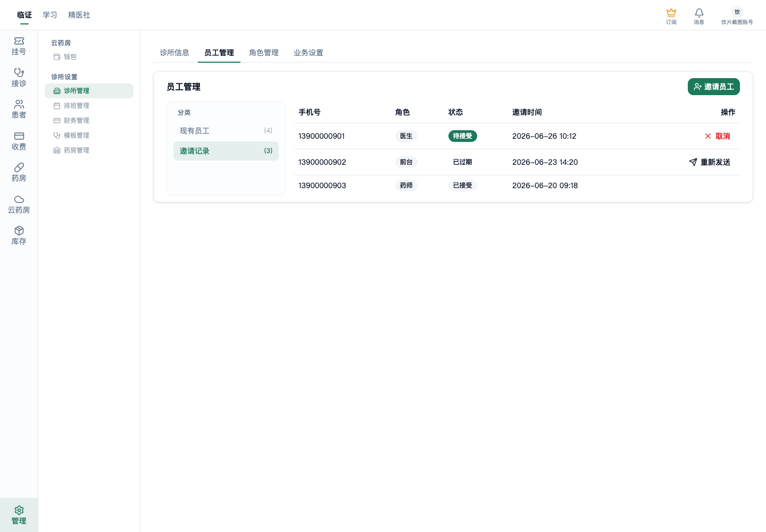Open 库存 inventory in the sidebar
Viewport: 766px width, 532px height.
click(x=19, y=236)
